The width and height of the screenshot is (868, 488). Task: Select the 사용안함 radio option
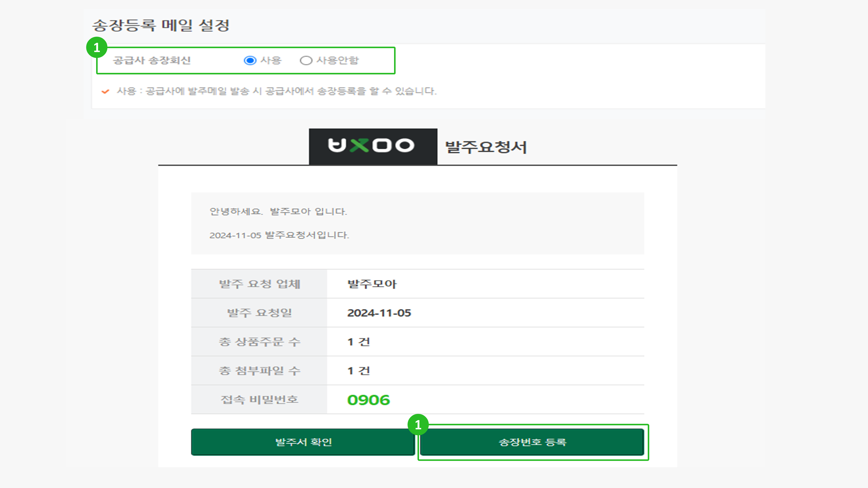click(306, 61)
